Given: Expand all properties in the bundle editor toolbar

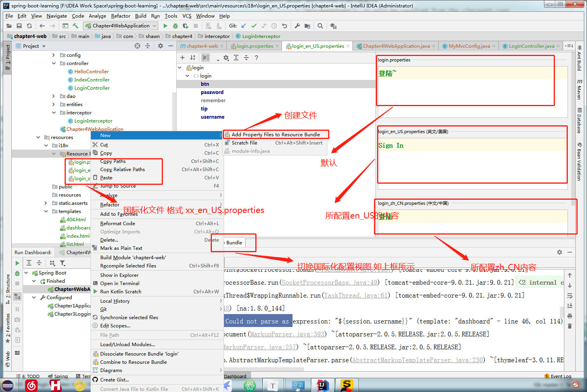Looking at the screenshot, I should click(x=236, y=58).
